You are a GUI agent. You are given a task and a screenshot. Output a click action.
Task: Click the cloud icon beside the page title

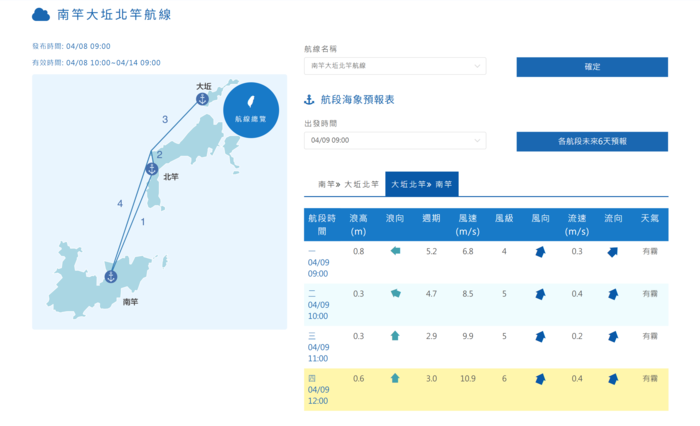(41, 15)
